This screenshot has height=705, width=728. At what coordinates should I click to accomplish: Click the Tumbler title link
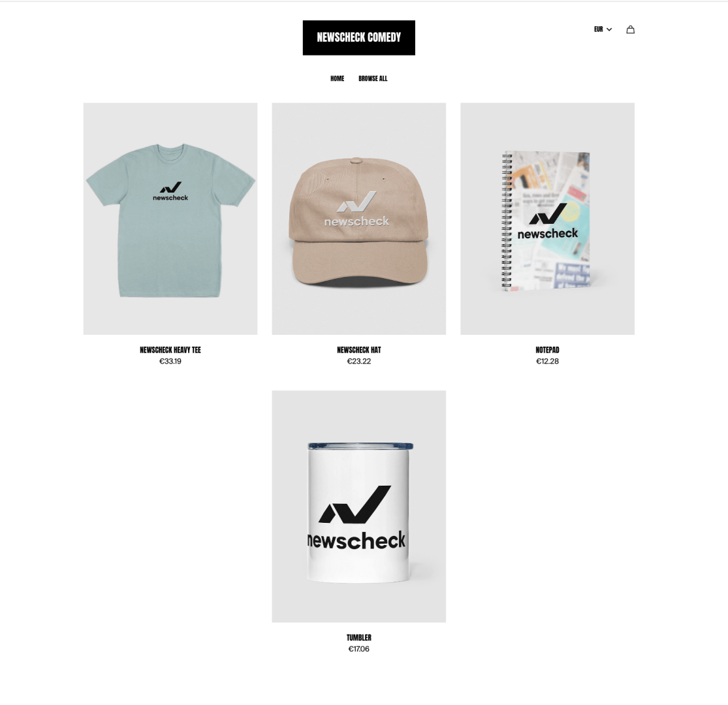click(x=359, y=638)
